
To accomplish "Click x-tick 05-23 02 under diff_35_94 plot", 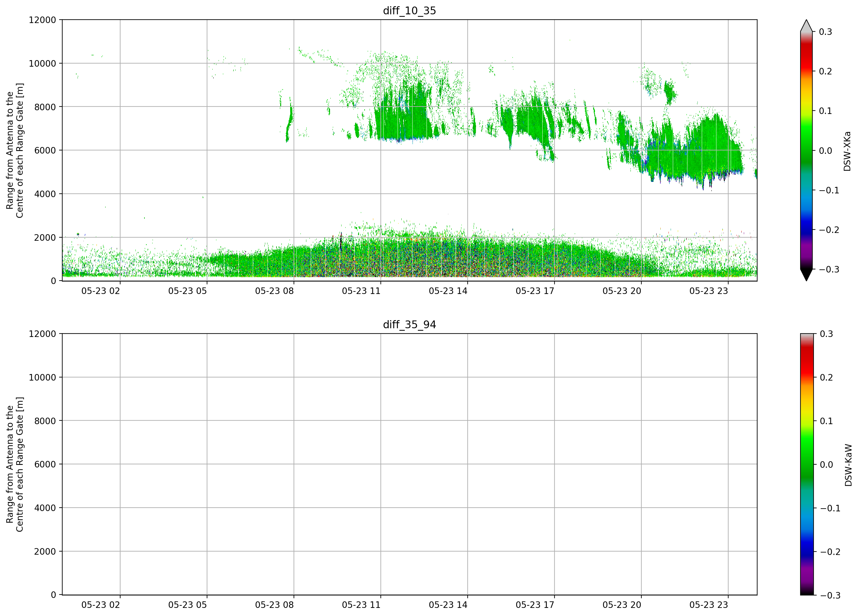I will (101, 605).
